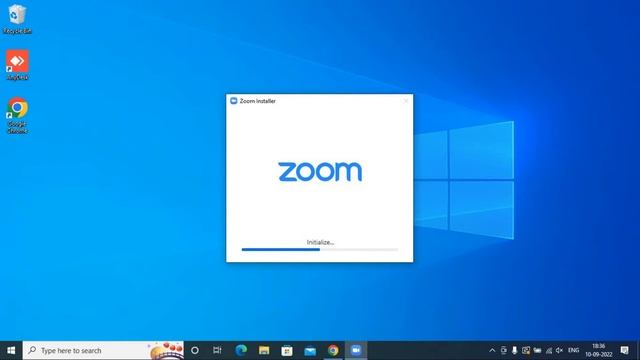This screenshot has width=640, height=360.
Task: Open Microsoft Store from the taskbar
Action: (x=287, y=350)
